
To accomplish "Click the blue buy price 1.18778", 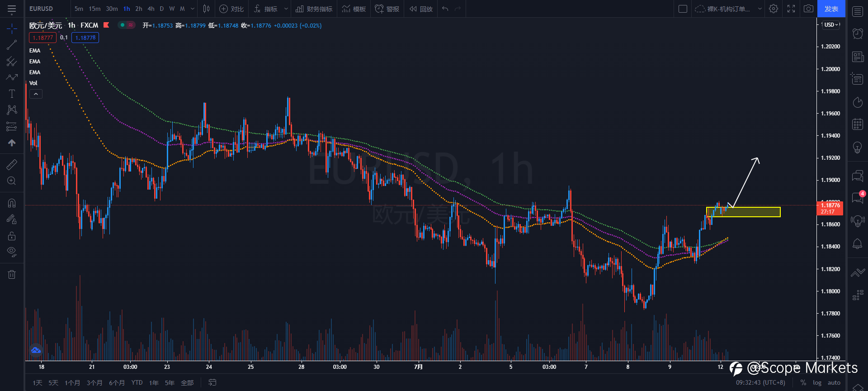I will [x=85, y=38].
